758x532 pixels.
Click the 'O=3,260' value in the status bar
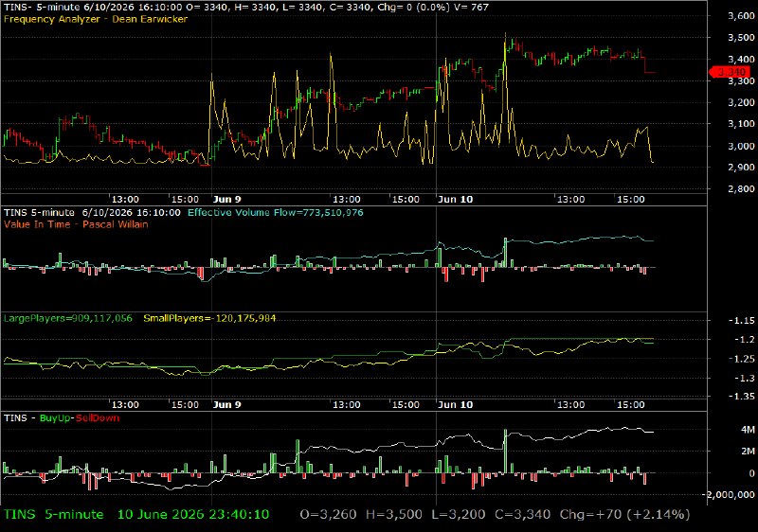(x=328, y=514)
